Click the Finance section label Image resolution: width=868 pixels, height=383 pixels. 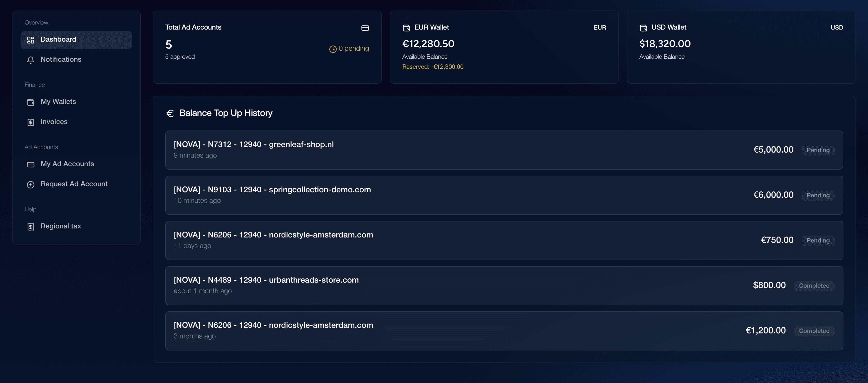[35, 85]
